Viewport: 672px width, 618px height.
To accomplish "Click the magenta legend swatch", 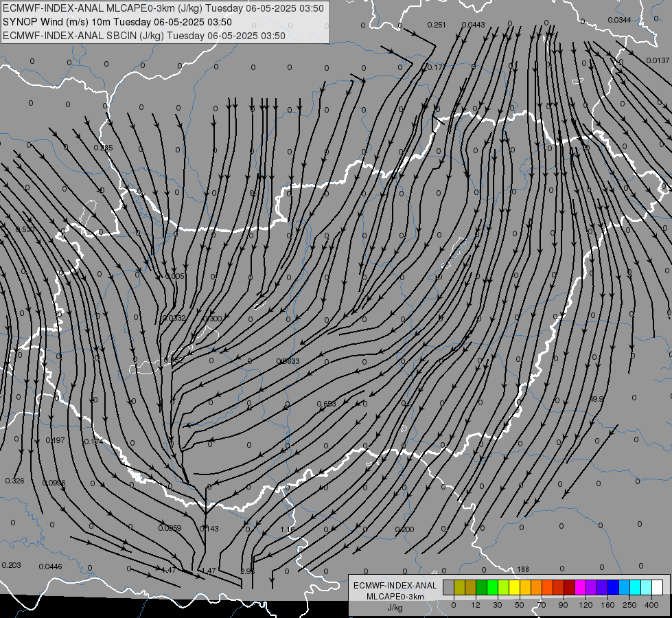I will (x=581, y=588).
